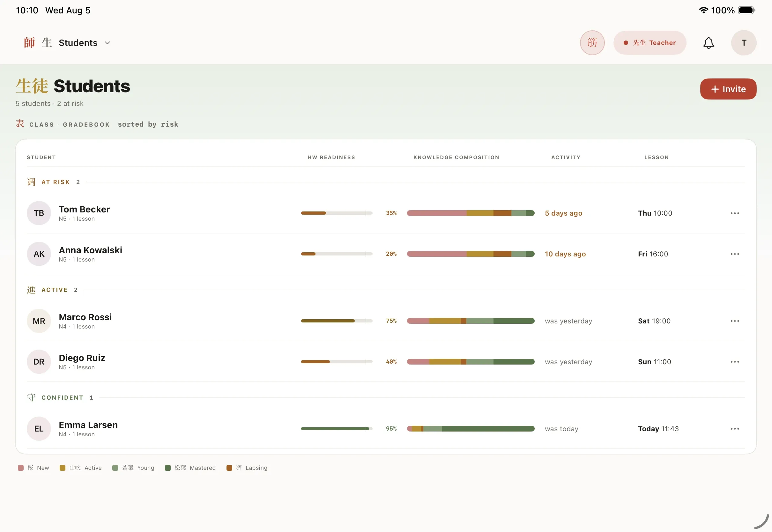772x532 pixels.
Task: Open more options for Marco Rossi
Action: [x=734, y=321]
